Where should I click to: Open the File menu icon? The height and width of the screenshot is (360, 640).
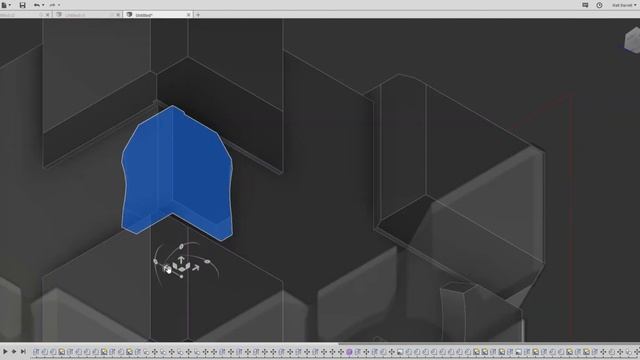(x=4, y=5)
